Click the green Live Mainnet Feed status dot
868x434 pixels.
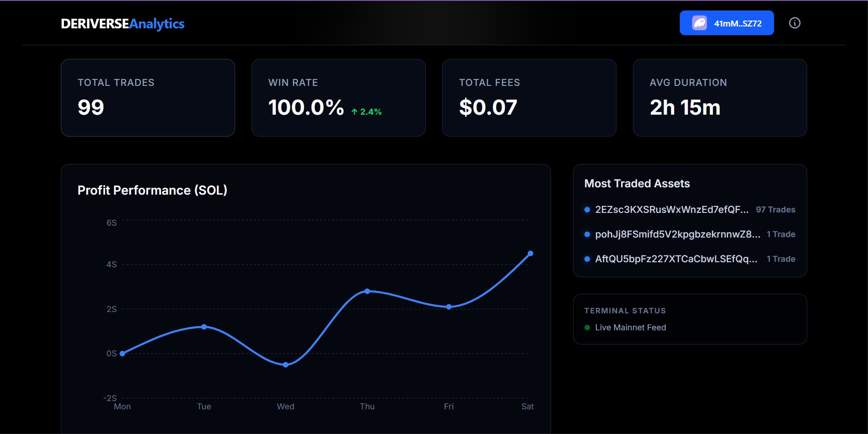pos(587,328)
